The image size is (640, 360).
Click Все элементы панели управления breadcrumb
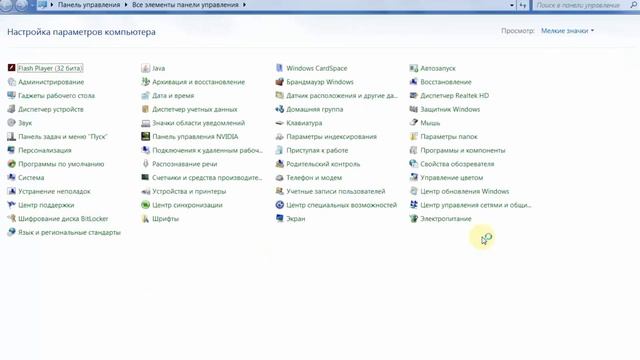tap(185, 5)
